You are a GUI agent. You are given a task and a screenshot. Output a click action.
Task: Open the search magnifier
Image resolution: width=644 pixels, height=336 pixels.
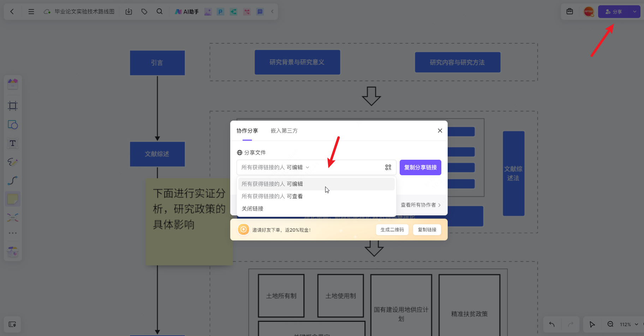(x=160, y=12)
